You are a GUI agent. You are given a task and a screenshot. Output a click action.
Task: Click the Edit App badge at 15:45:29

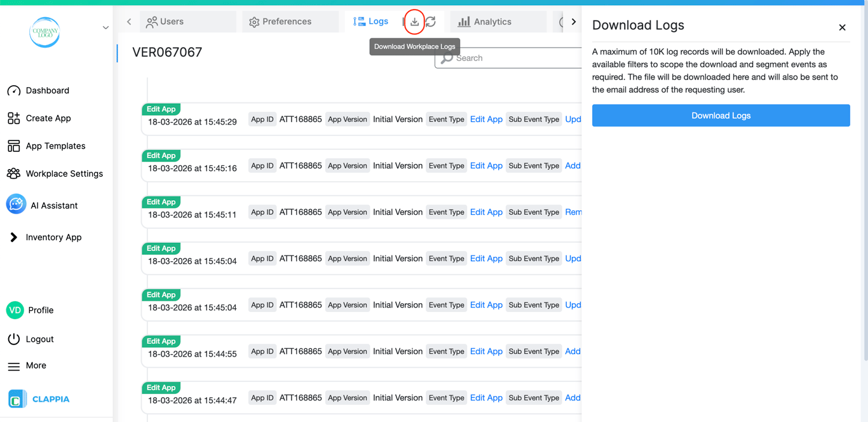(161, 109)
